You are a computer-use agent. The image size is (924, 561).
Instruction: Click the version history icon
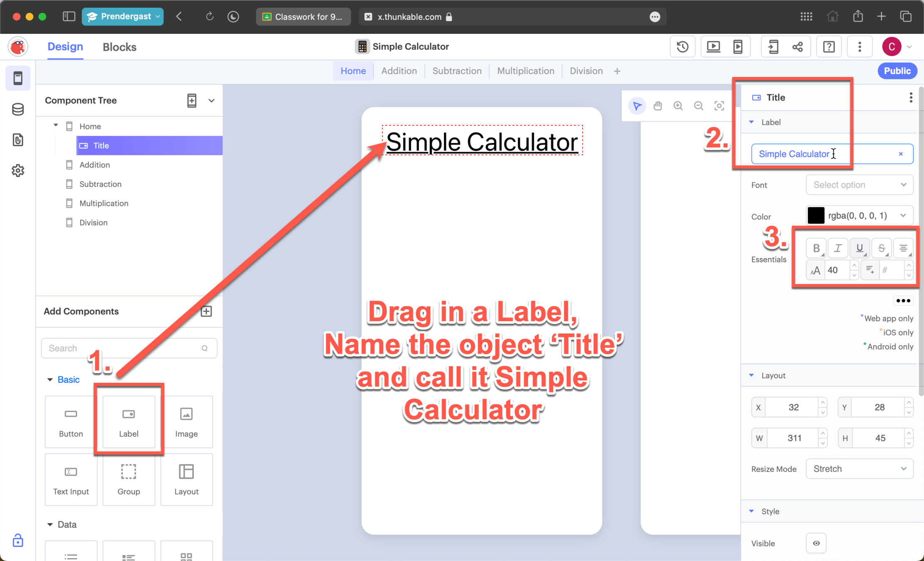pos(682,47)
